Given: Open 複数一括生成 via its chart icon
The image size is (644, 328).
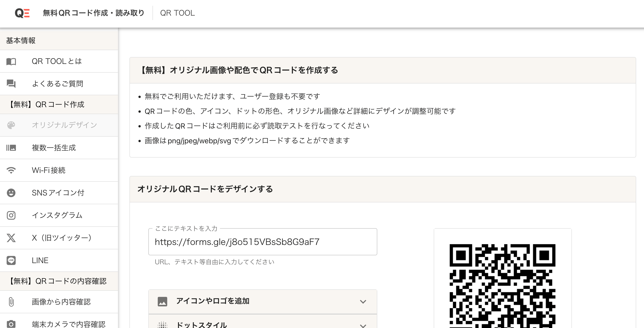Looking at the screenshot, I should pos(11,148).
